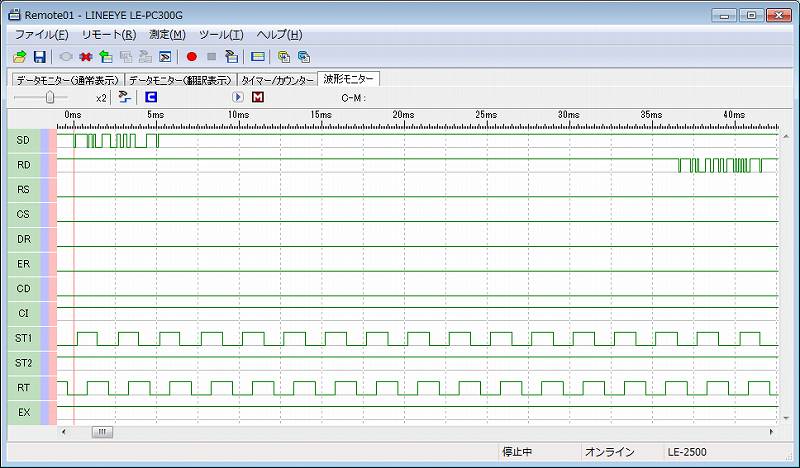The height and width of the screenshot is (468, 800).
Task: Click the CD signal label
Action: coord(23,288)
